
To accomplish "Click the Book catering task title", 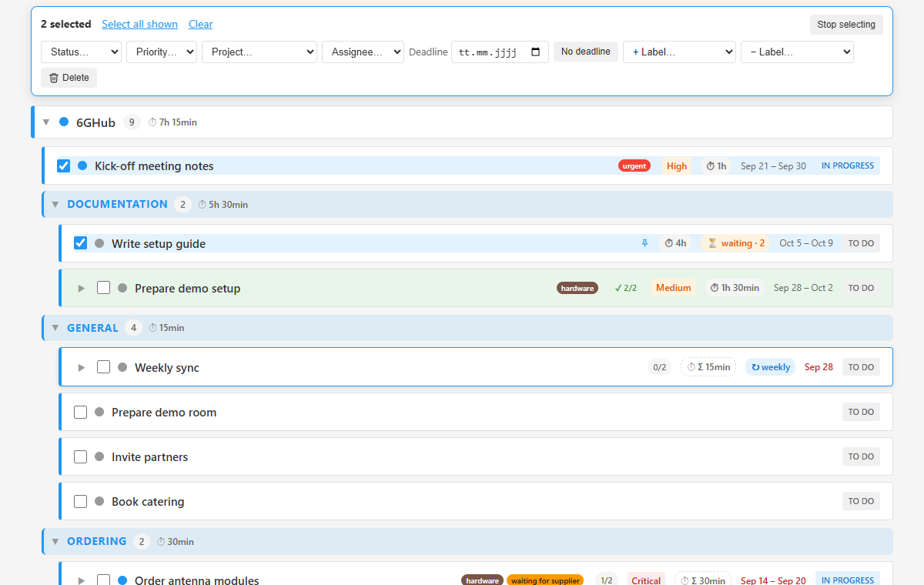I will click(148, 502).
